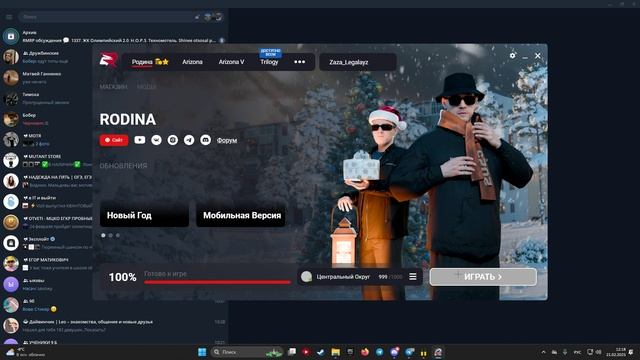
Task: Open Новый Год update card
Action: click(144, 215)
